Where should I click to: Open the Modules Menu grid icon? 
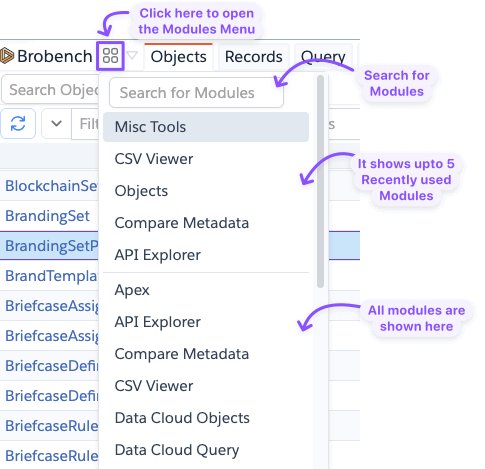(110, 56)
